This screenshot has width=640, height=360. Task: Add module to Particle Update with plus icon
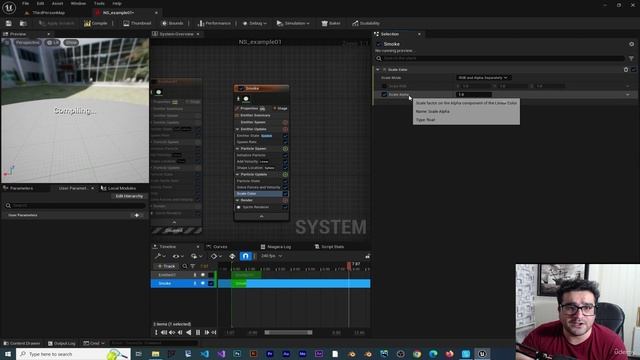[285, 174]
